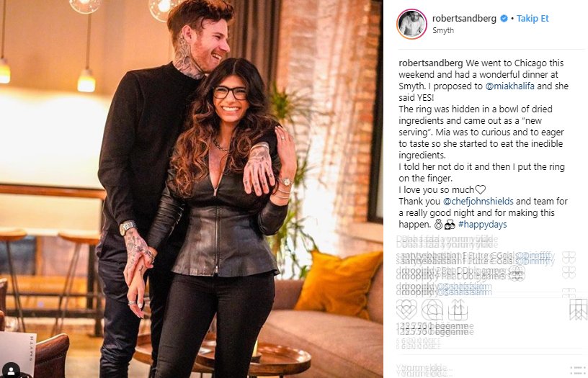Click the tagged-people icon on photo
This screenshot has width=588, height=378.
12,371
